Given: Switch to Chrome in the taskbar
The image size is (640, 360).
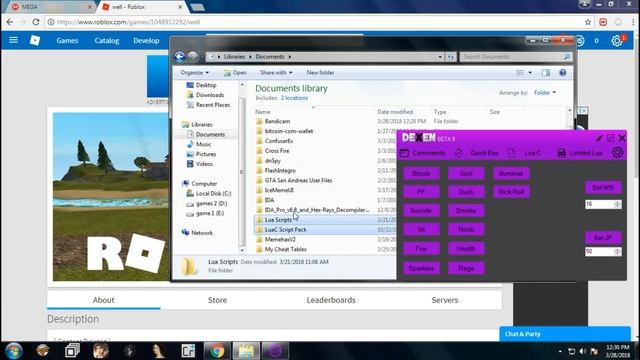Looking at the screenshot, I should (x=217, y=351).
